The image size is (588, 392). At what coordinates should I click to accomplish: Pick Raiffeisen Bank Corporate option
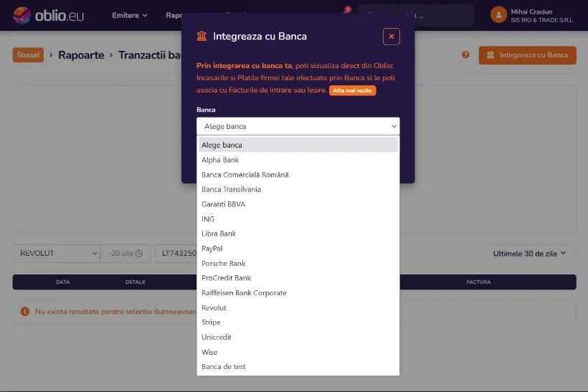pyautogui.click(x=298, y=292)
